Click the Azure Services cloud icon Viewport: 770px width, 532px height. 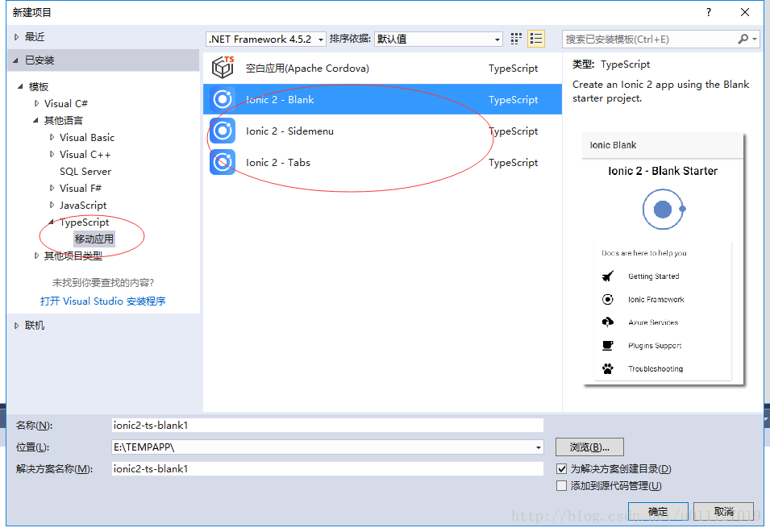coord(607,322)
